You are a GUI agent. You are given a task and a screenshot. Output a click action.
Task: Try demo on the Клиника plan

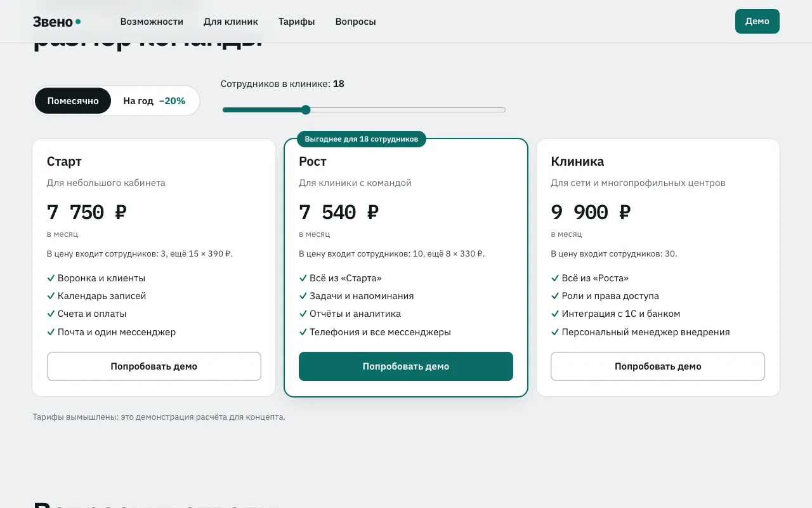click(x=658, y=366)
